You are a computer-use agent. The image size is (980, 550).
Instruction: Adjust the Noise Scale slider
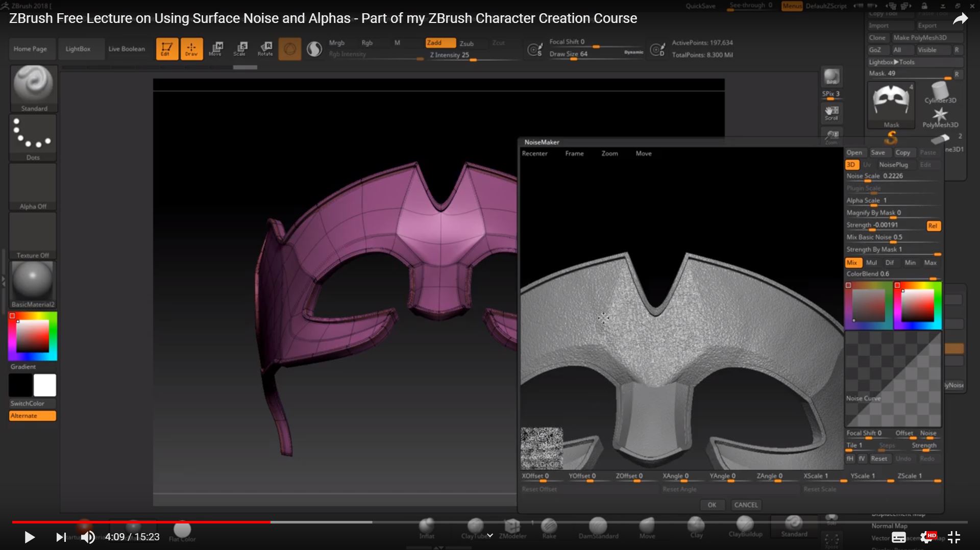892,177
